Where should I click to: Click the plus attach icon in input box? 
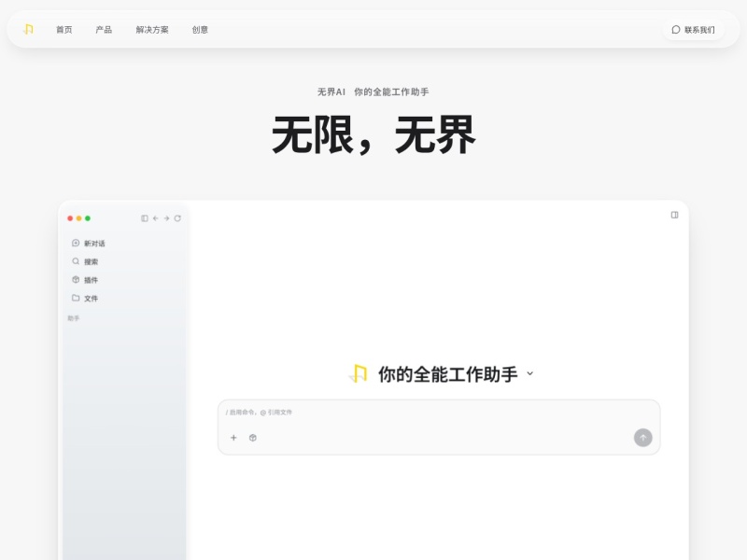click(233, 438)
